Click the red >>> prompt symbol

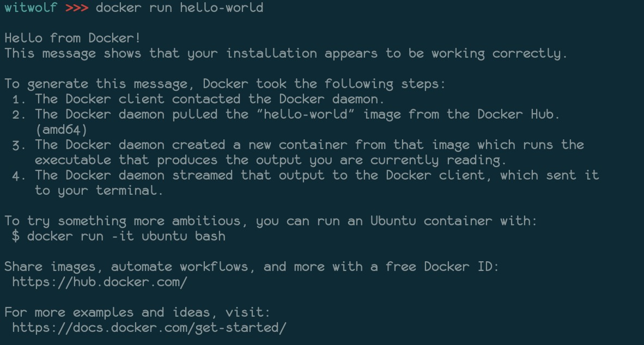coord(76,8)
